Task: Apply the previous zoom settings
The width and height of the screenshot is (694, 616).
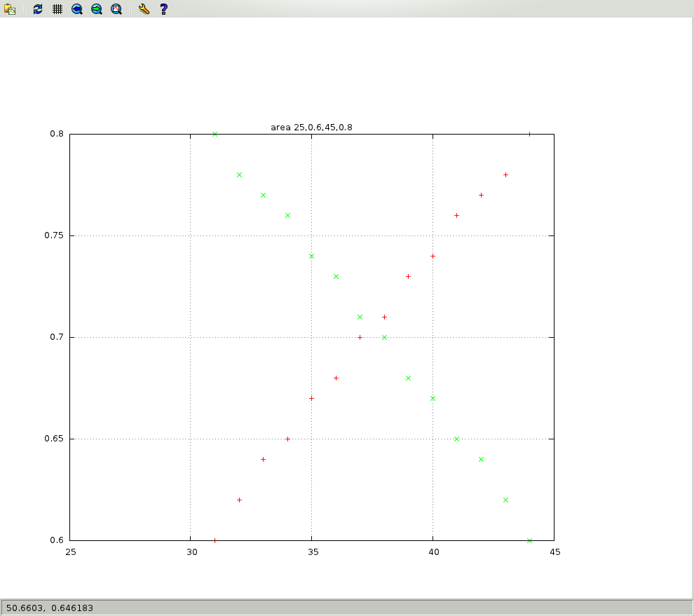Action: [77, 9]
